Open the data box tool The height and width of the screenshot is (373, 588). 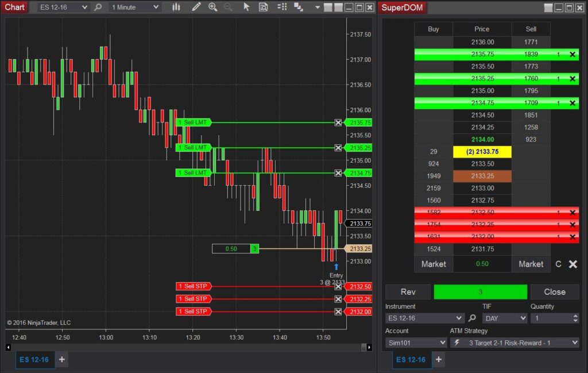click(264, 7)
